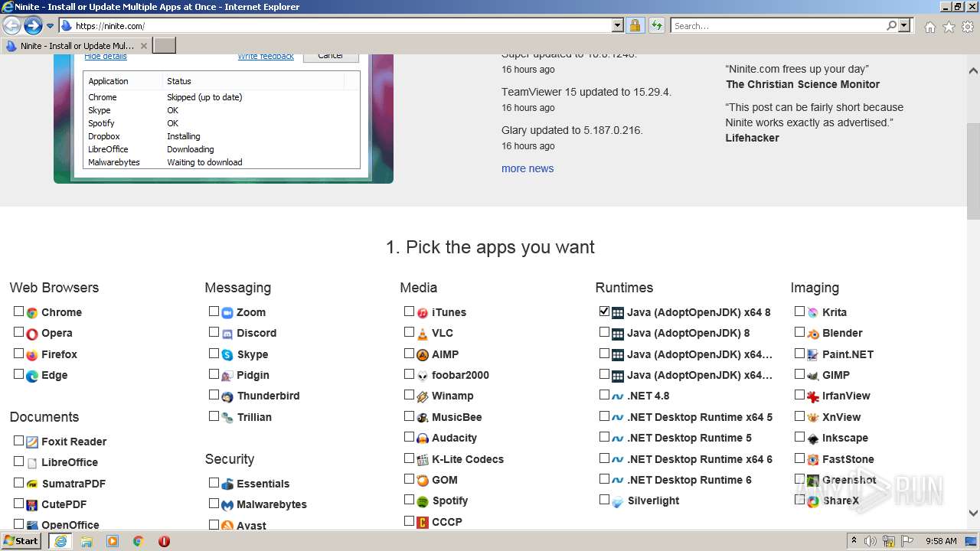
Task: Tick the Discord checkbox
Action: 214,332
